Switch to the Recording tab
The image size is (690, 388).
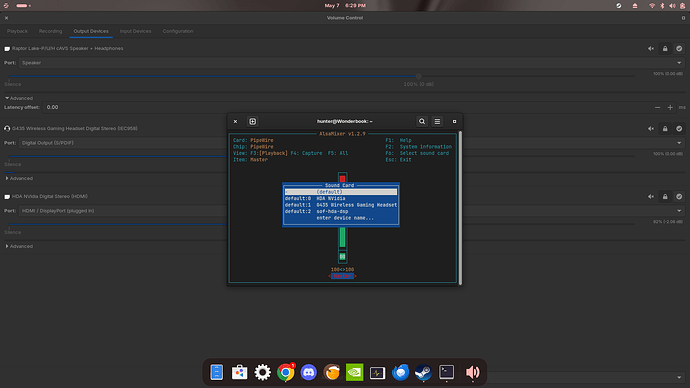point(50,31)
